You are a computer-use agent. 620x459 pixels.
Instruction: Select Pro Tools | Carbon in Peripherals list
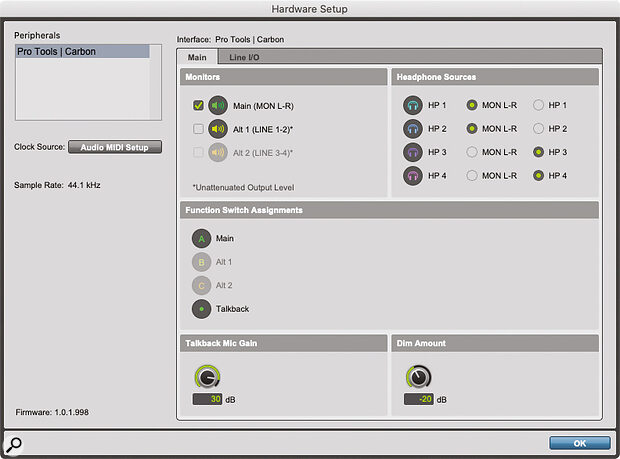(x=83, y=51)
